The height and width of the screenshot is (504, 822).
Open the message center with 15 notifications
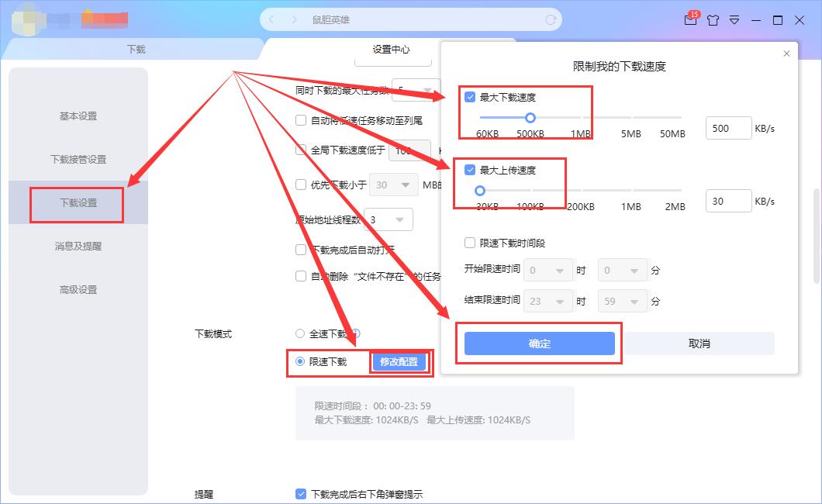coord(689,20)
